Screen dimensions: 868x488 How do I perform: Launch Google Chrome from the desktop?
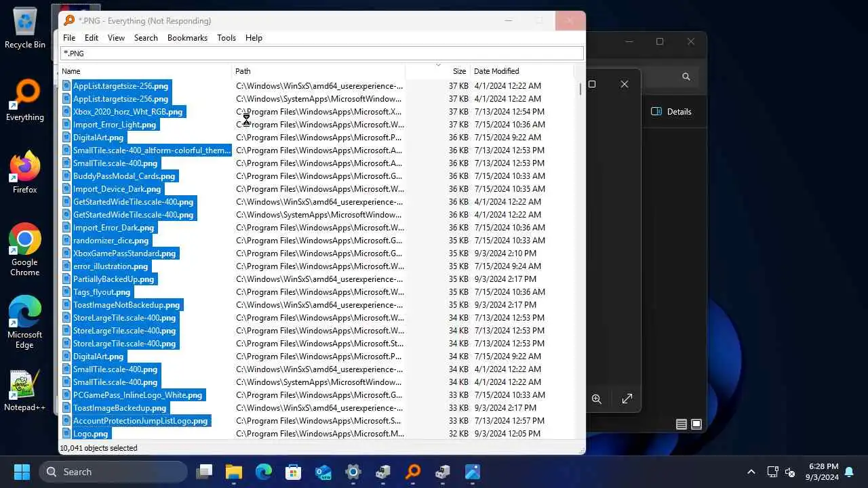[25, 249]
